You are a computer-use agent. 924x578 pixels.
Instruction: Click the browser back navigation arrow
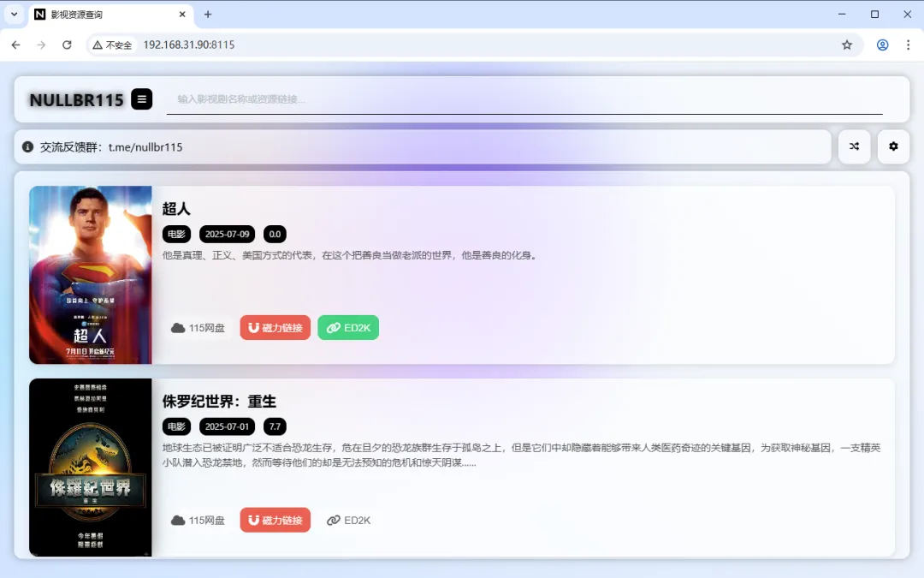tap(15, 44)
